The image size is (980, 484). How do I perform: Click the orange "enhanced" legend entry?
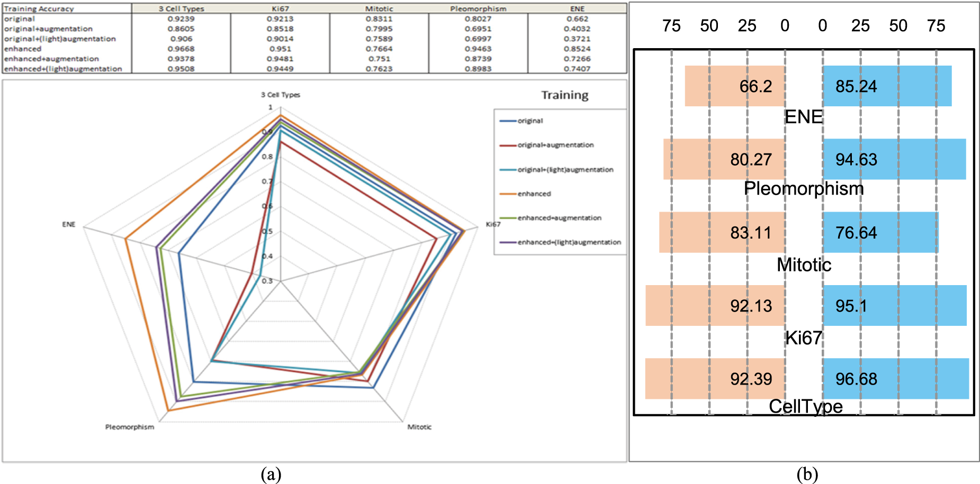tap(534, 194)
